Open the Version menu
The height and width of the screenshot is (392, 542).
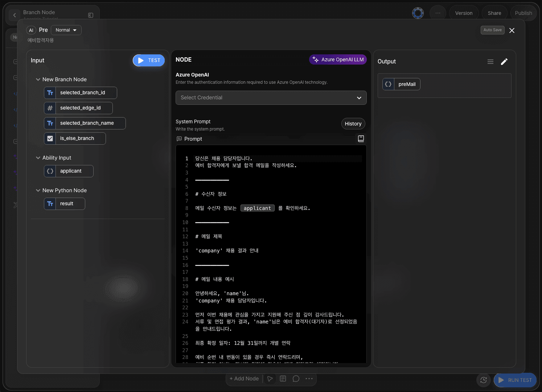coord(464,13)
